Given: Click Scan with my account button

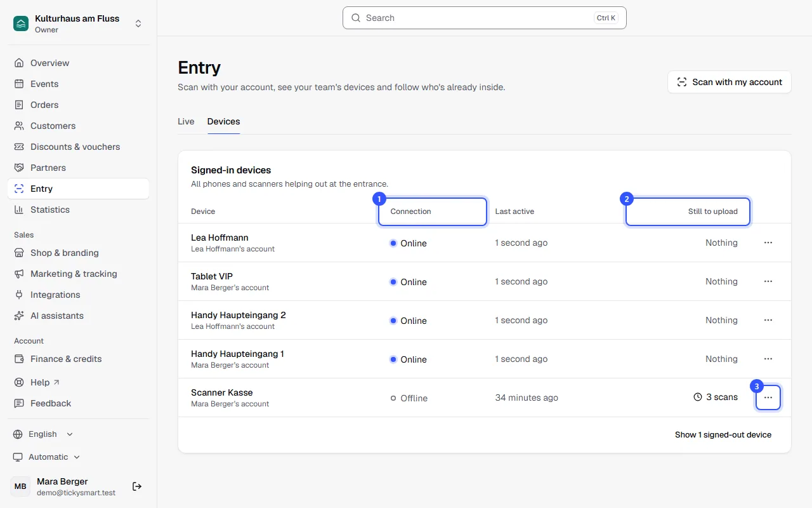Looking at the screenshot, I should (730, 82).
